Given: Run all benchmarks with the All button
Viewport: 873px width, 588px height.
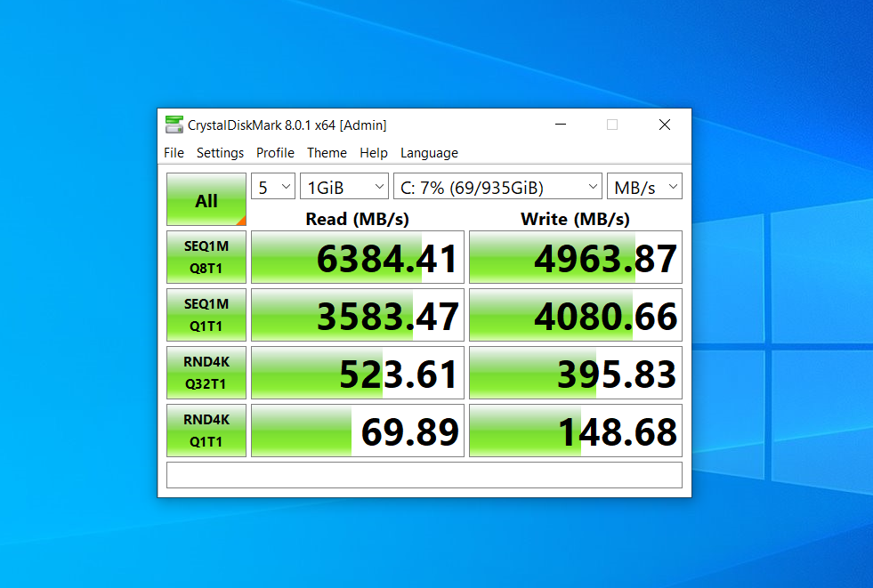Looking at the screenshot, I should [x=206, y=199].
